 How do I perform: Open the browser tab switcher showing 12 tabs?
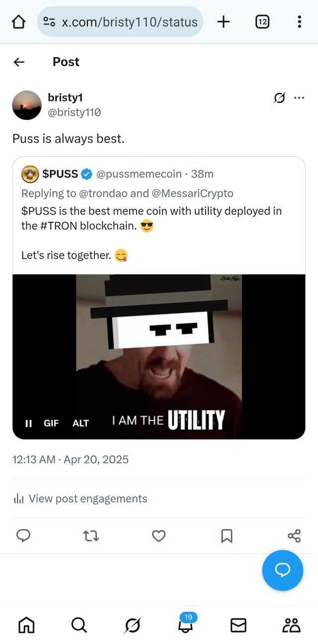pyautogui.click(x=262, y=22)
